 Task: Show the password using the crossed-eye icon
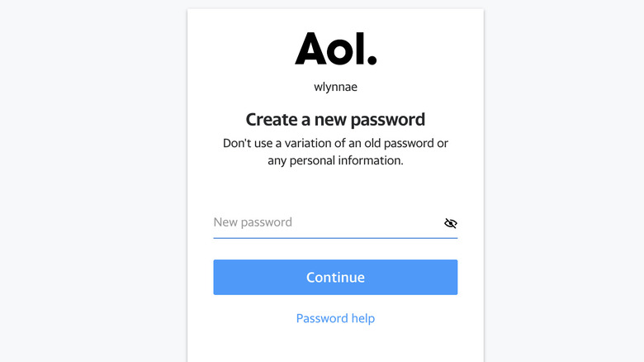450,223
